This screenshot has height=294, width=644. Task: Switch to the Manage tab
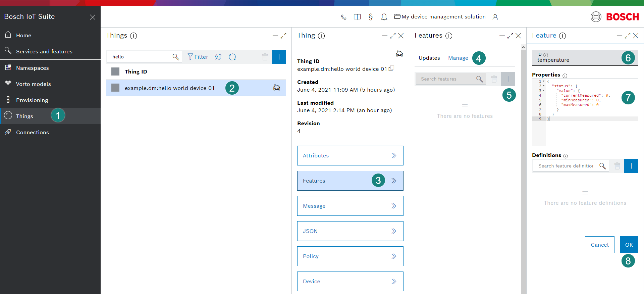(x=458, y=58)
